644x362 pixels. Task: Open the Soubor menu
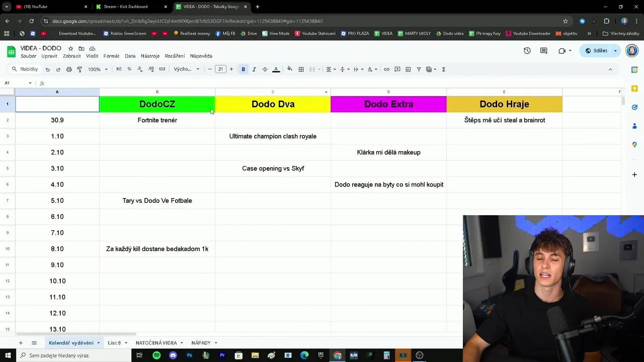tap(29, 56)
